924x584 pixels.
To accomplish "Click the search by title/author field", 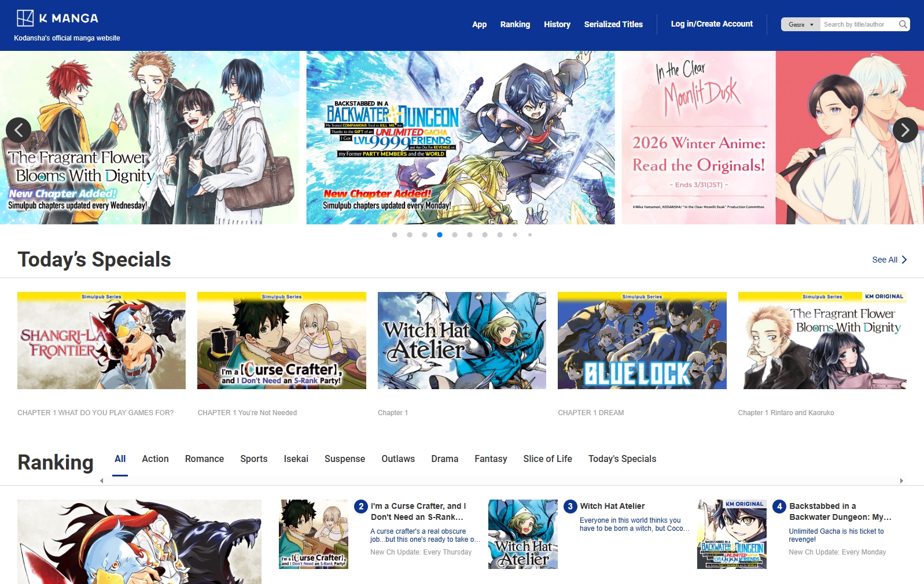I will pos(859,24).
